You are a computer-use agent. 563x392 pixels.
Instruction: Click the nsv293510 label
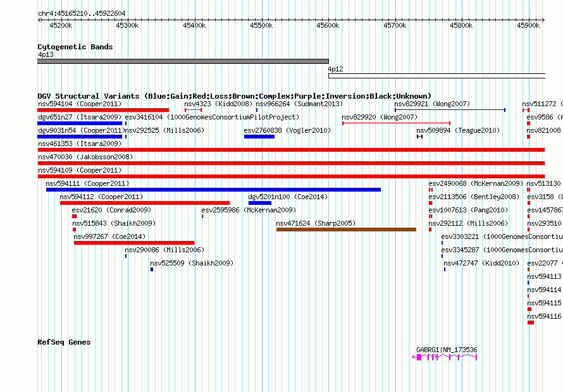click(544, 223)
